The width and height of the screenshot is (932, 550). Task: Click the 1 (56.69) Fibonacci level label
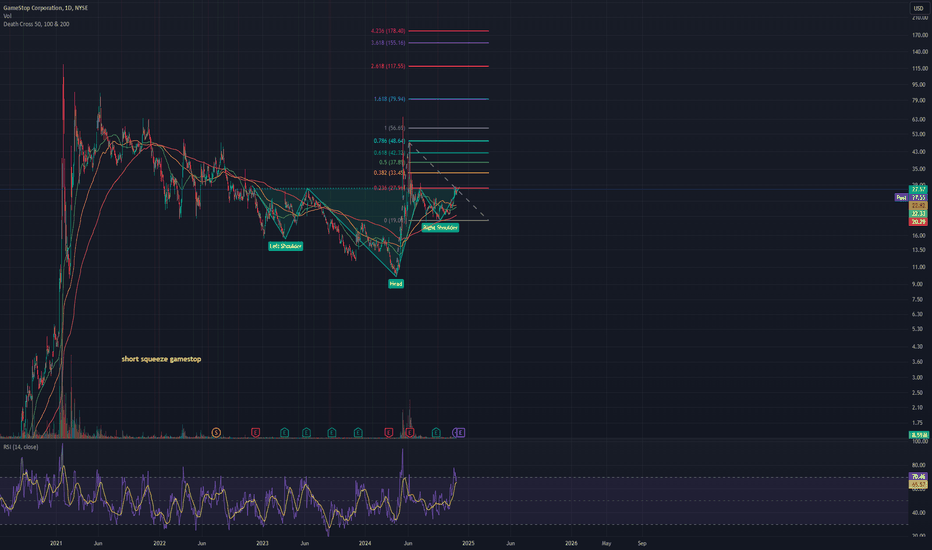pyautogui.click(x=395, y=128)
